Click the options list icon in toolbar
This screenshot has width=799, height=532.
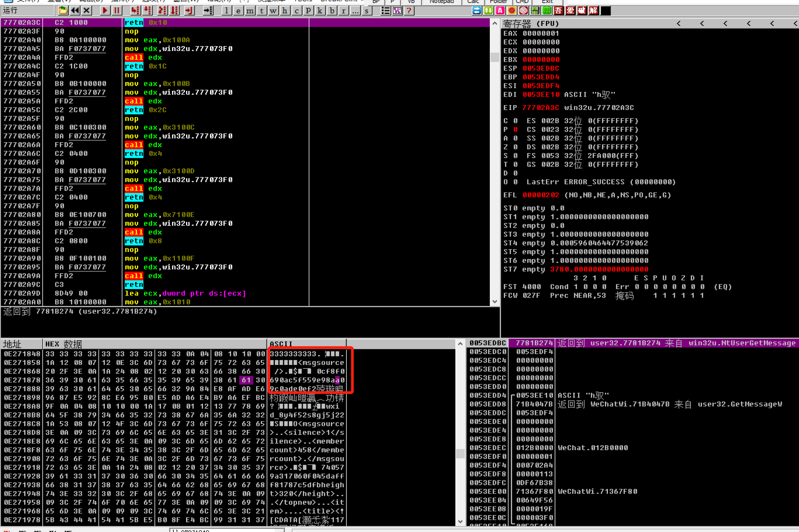coord(385,11)
